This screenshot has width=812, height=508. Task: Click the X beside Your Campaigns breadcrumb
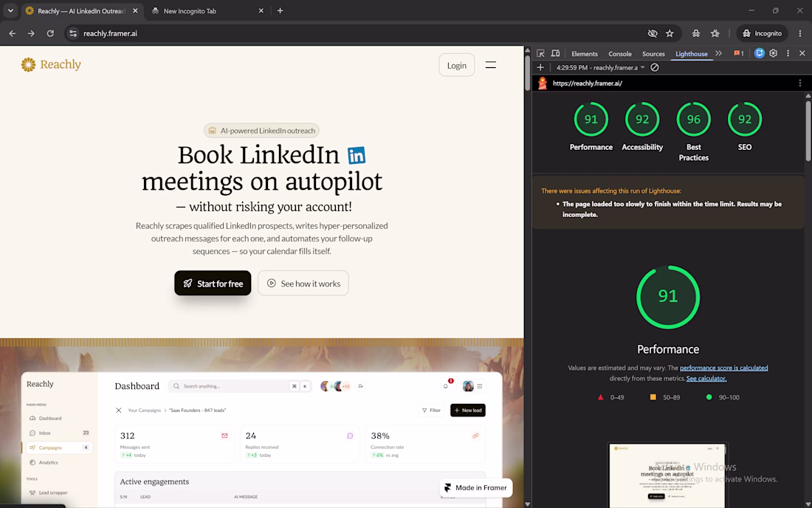tap(119, 410)
